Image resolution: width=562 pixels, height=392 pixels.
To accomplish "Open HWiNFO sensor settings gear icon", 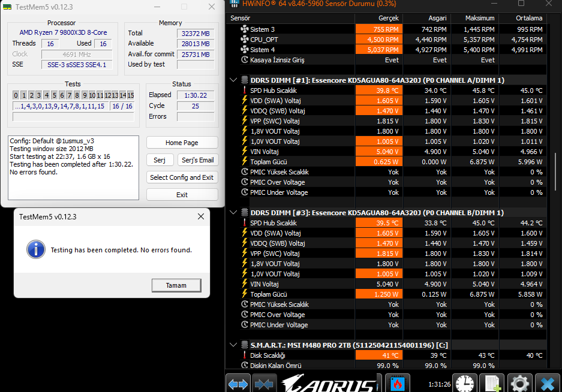I will coord(519,384).
